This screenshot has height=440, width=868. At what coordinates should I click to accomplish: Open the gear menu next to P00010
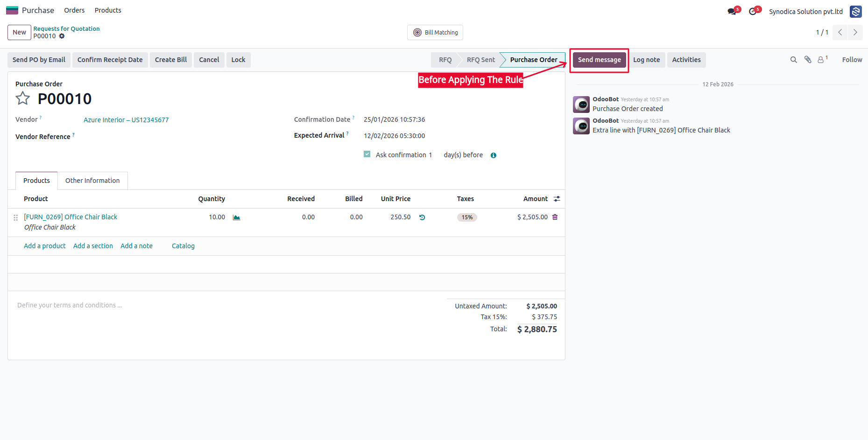[62, 36]
